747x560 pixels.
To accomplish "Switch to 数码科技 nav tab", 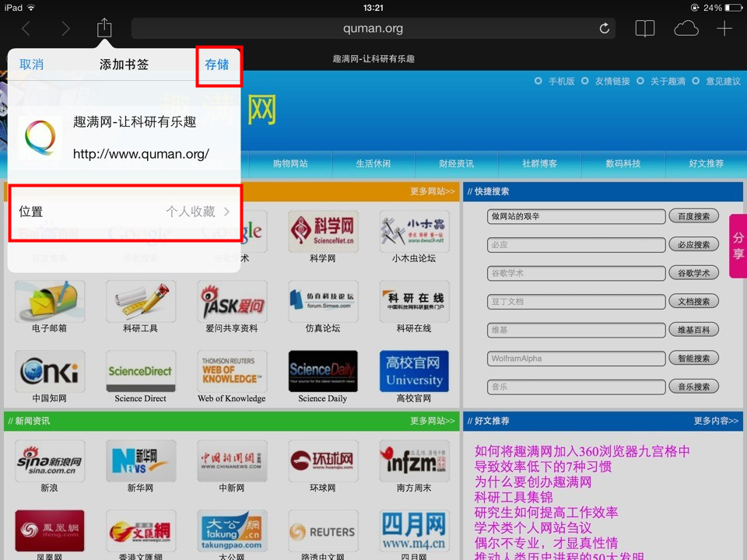I will click(x=622, y=163).
